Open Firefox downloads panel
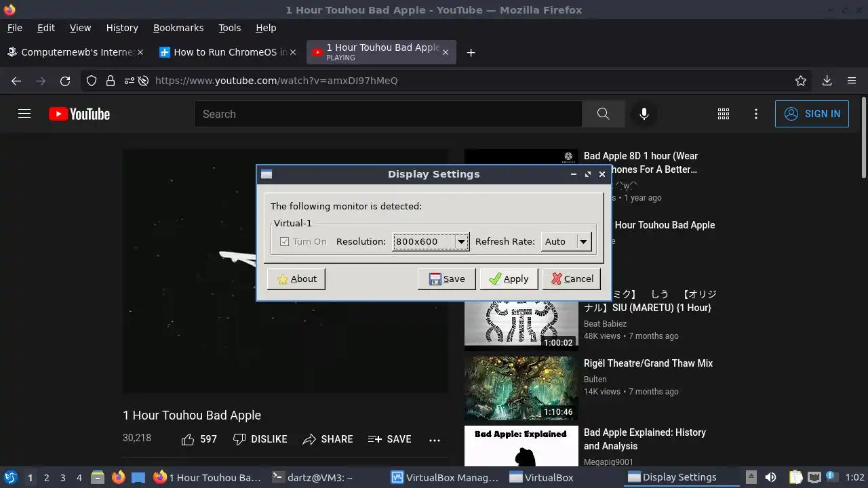The image size is (868, 488). [827, 81]
